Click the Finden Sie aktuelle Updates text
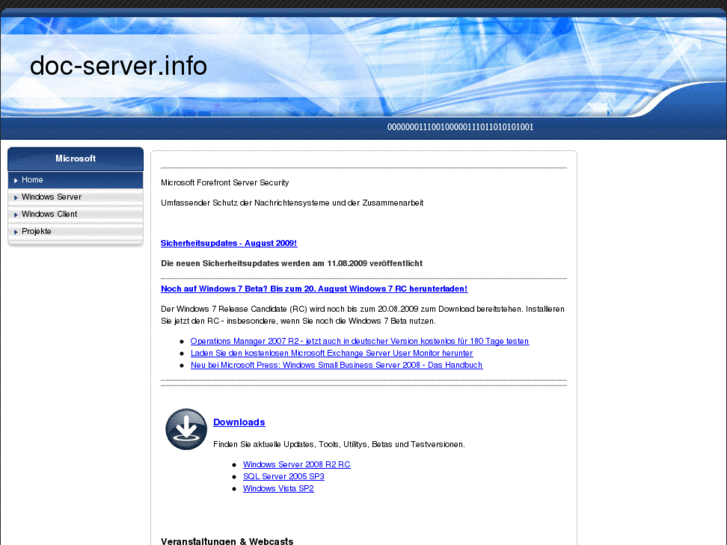 [x=338, y=444]
